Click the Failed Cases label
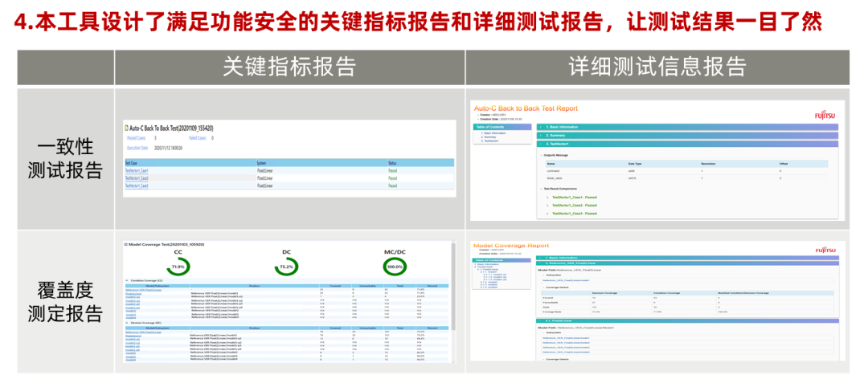Screen dimensions: 868x375 coord(198,138)
